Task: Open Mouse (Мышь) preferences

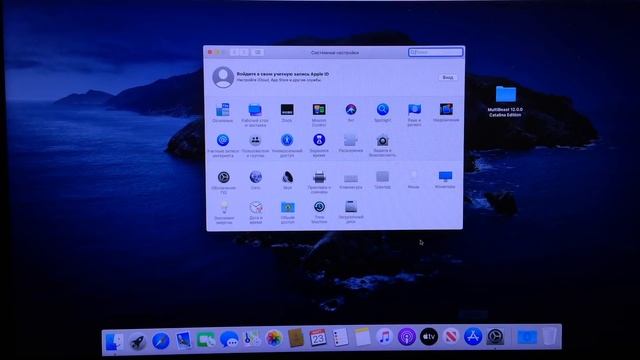Action: (413, 177)
